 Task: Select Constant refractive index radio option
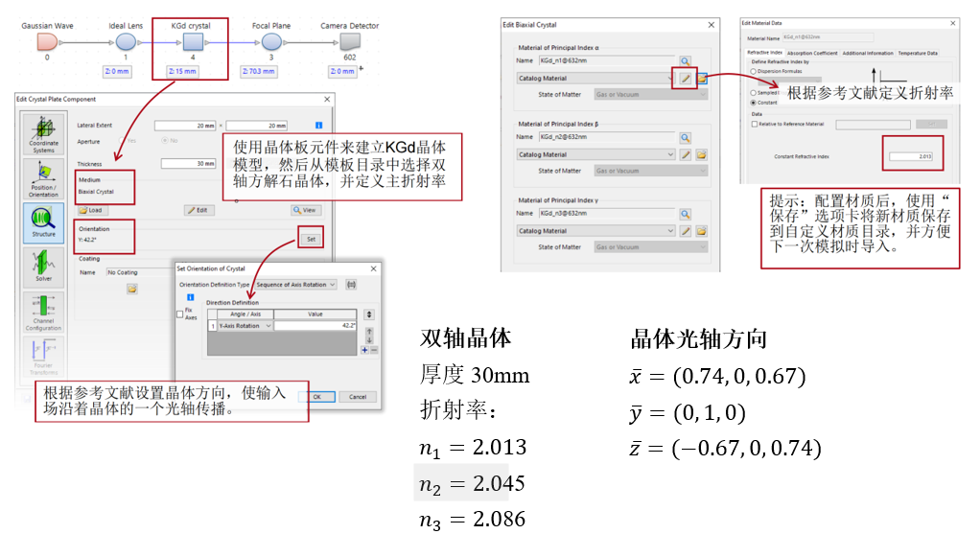pos(753,103)
